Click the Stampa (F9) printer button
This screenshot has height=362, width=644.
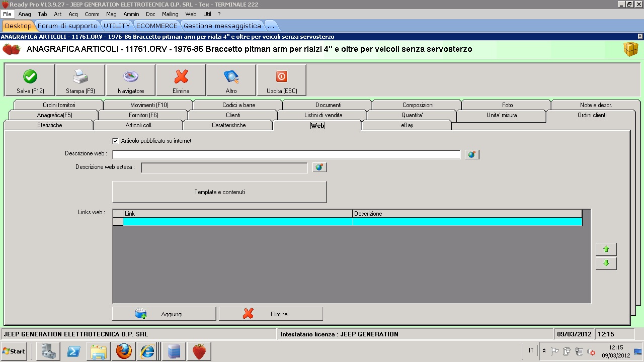pos(80,80)
